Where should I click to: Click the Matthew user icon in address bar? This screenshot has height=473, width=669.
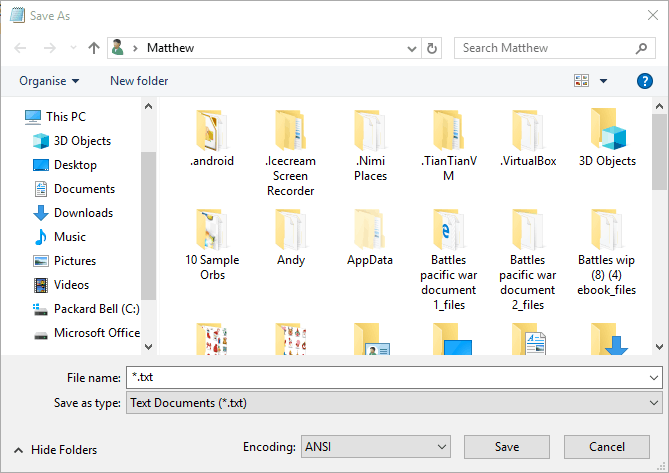(118, 48)
